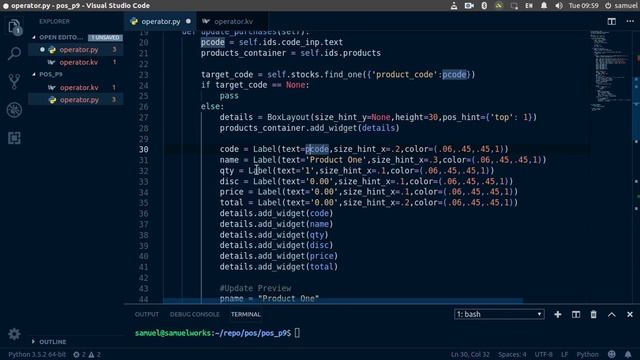
Task: Click the feedback smiley in status bar
Action: coord(611,354)
